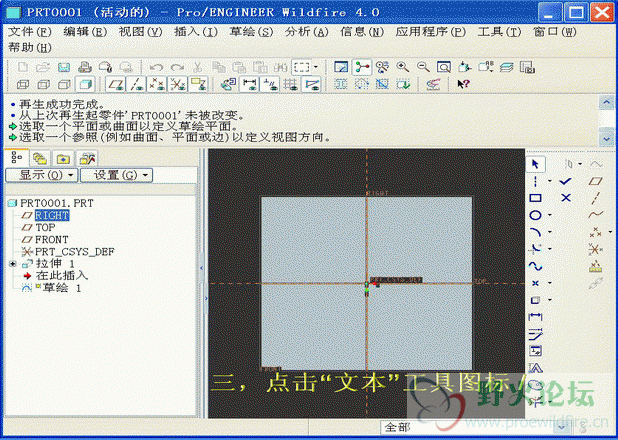Switch display to No Hidden
The height and width of the screenshot is (440, 618).
coord(64,84)
